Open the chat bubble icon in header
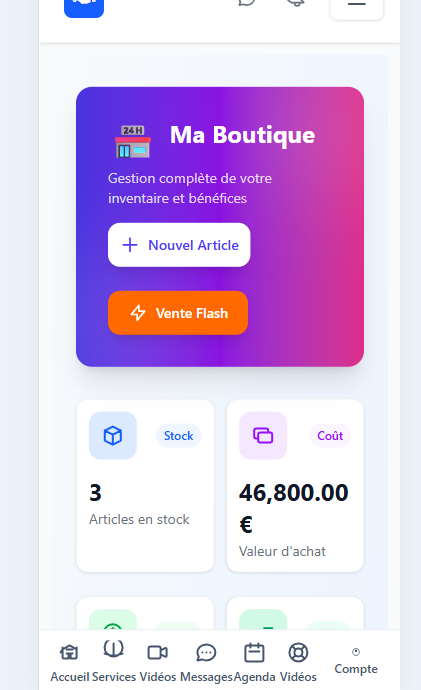 pos(247,3)
